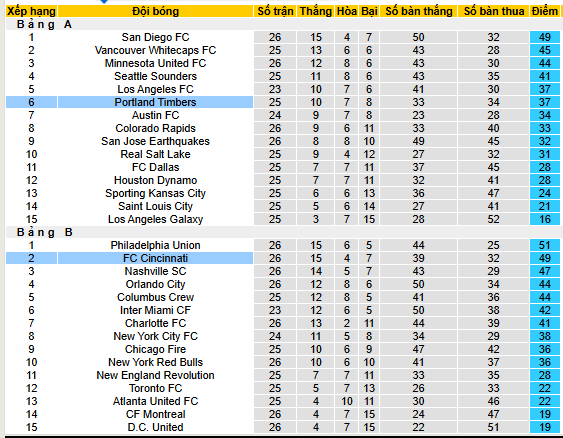Open the Portland Timbers highlighted row
This screenshot has height=438, width=563.
(x=155, y=102)
